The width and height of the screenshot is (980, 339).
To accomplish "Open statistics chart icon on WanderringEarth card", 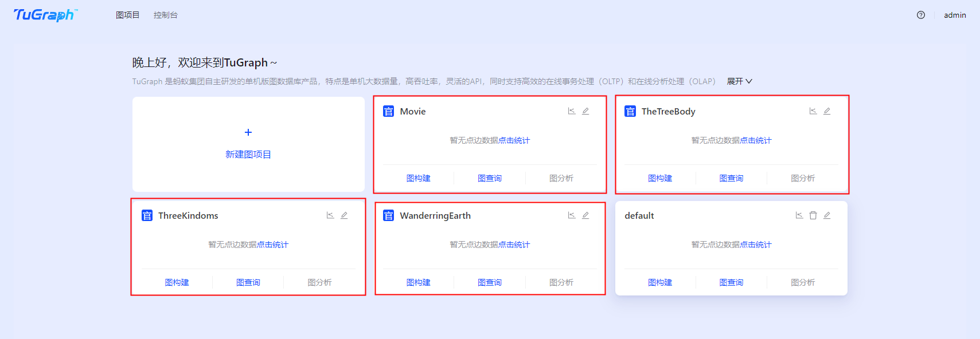I will (x=572, y=215).
